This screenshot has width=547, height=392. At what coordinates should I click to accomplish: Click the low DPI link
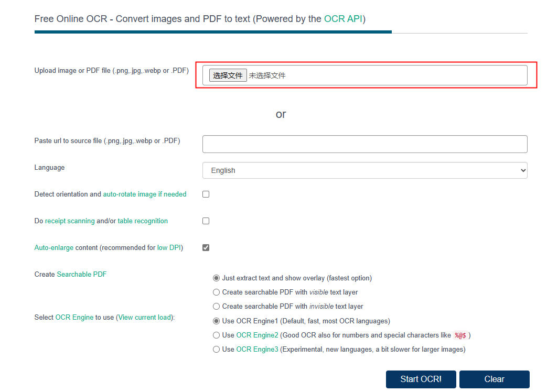tap(169, 248)
